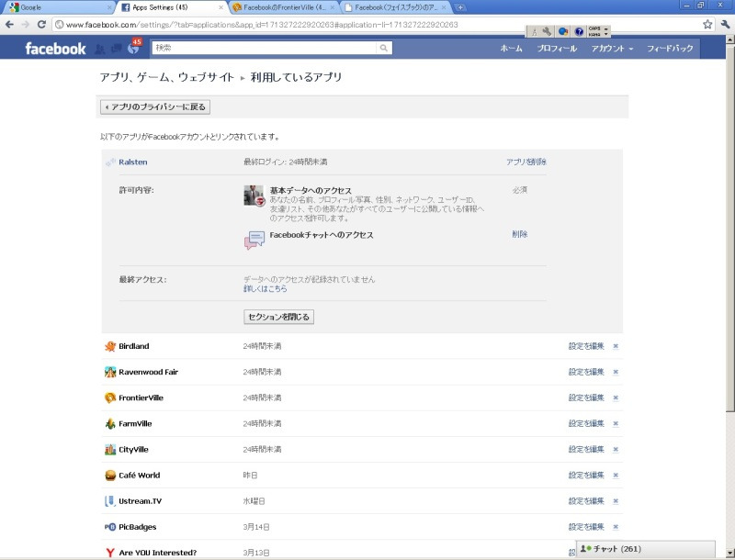Click アプリのプライバシーに戻る button
The width and height of the screenshot is (735, 560).
click(155, 106)
